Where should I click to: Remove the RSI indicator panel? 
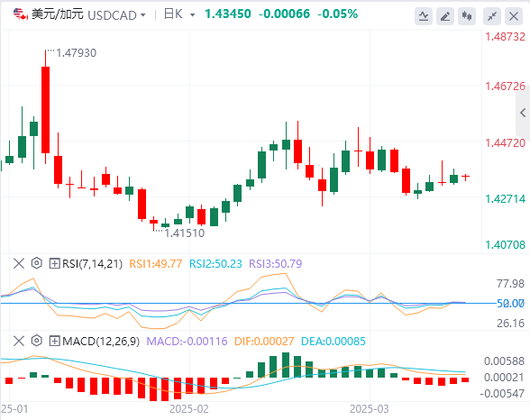pyautogui.click(x=19, y=263)
